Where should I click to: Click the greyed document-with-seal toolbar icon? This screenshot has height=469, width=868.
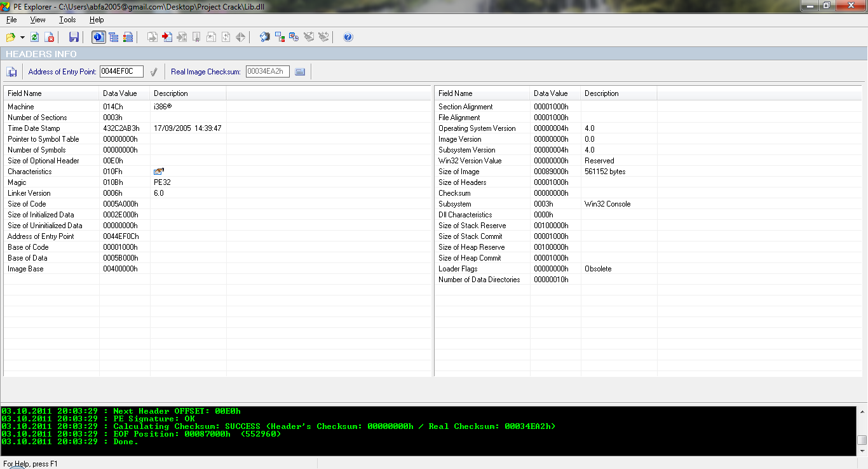click(196, 37)
